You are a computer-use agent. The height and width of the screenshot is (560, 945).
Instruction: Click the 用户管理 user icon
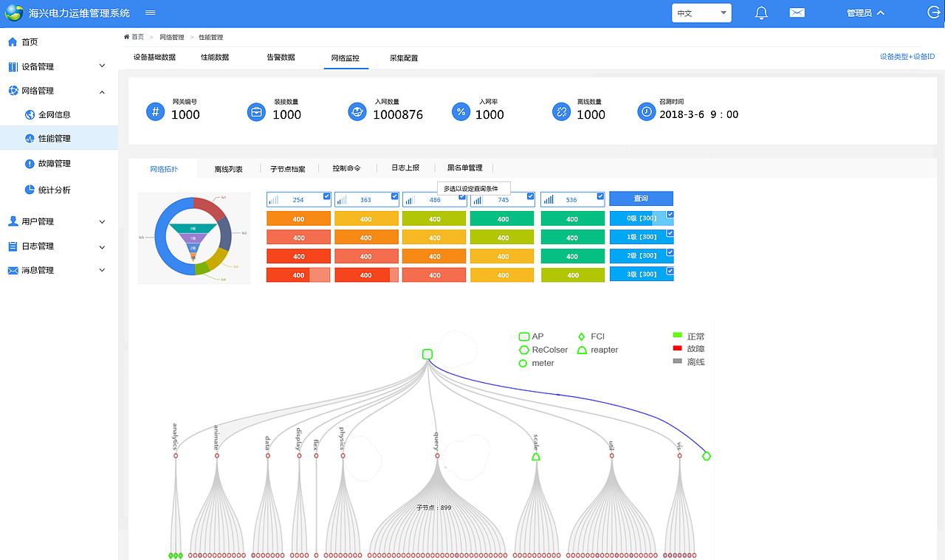tap(13, 221)
